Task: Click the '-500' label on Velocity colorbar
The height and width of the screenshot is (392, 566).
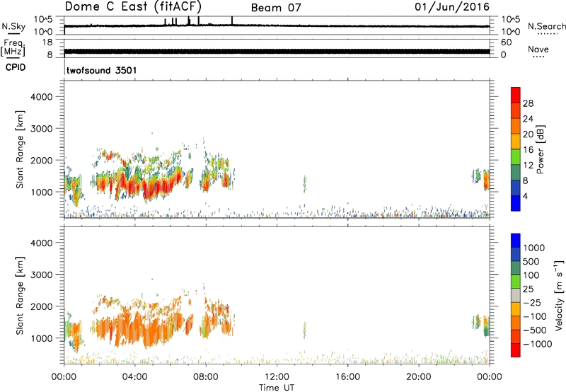Action: [535, 330]
